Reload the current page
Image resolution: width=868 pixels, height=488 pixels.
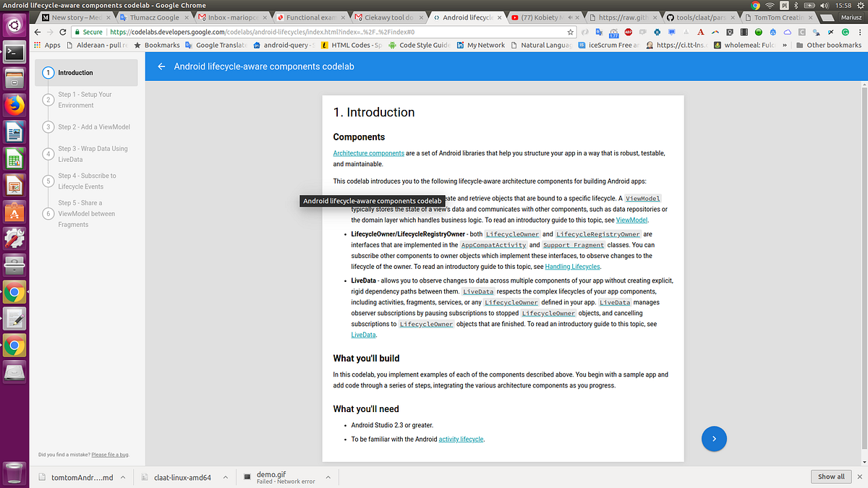[64, 33]
